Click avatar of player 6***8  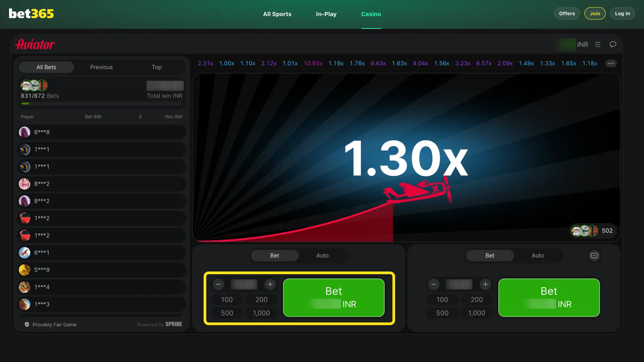[x=24, y=132]
